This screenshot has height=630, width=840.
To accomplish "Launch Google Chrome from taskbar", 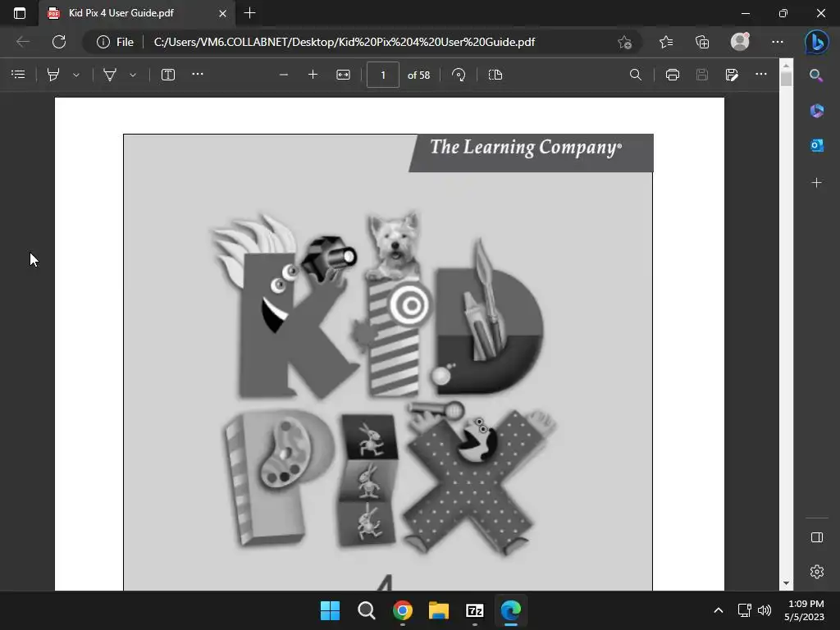I will 402,610.
